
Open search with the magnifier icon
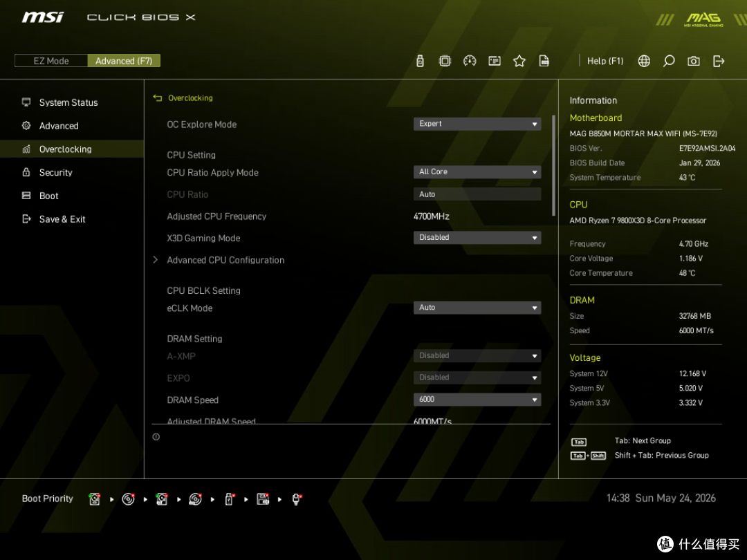668,61
